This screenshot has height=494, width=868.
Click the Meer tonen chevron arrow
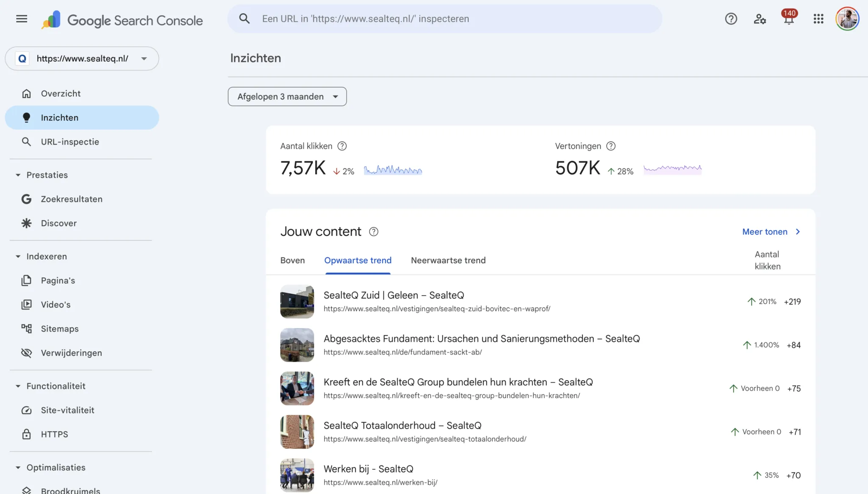pos(798,232)
